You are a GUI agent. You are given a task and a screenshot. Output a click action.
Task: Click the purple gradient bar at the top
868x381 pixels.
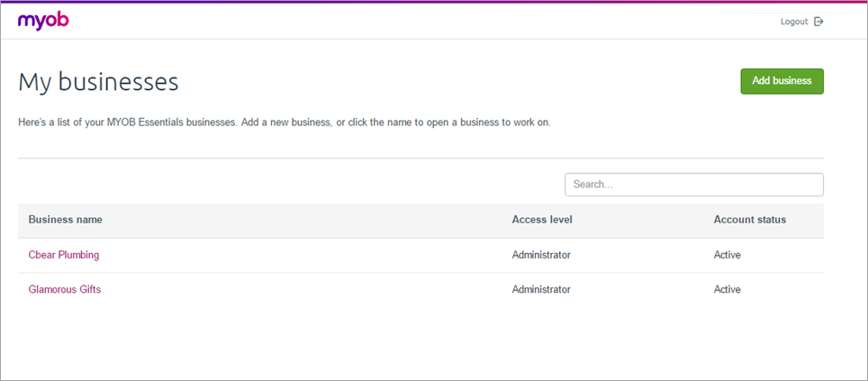(434, 2)
